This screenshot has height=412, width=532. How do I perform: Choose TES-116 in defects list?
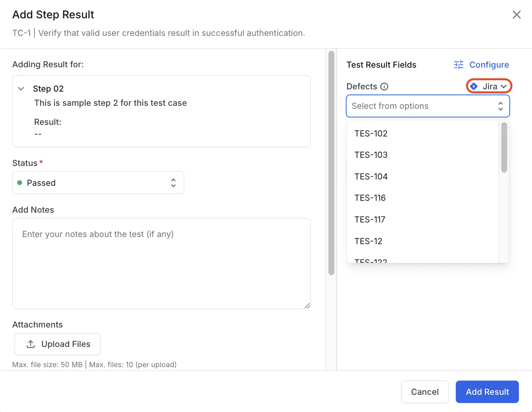tap(370, 198)
